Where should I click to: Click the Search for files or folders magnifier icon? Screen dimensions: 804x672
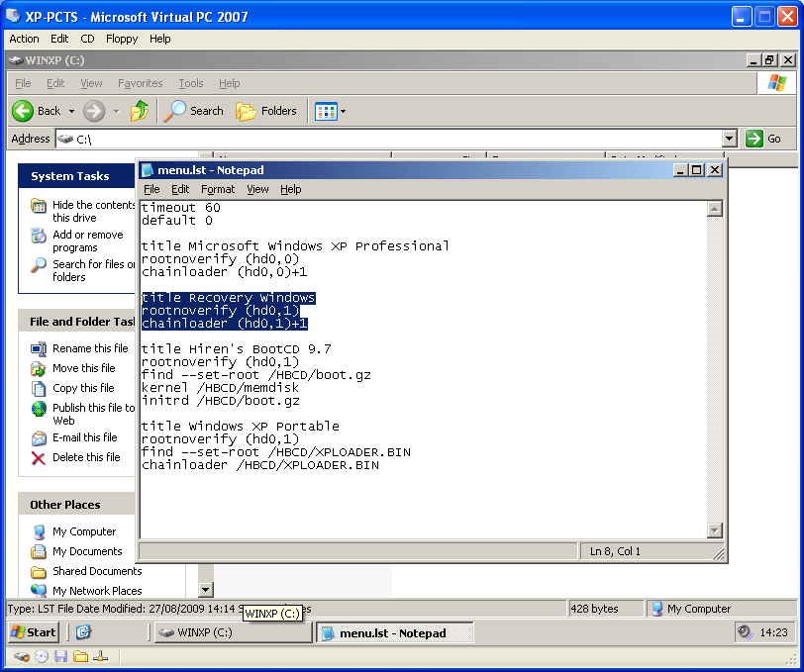[x=39, y=265]
